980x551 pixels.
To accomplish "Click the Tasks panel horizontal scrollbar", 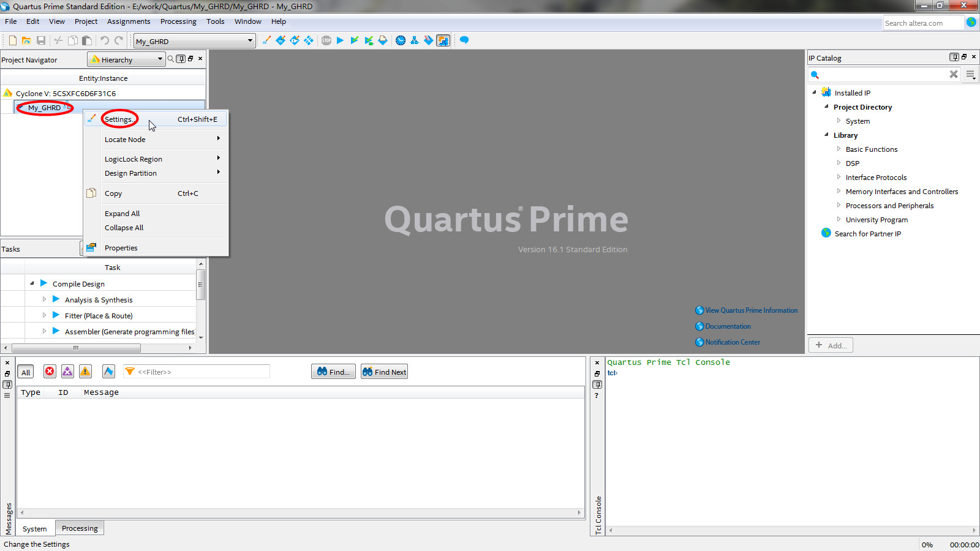I will 77,348.
